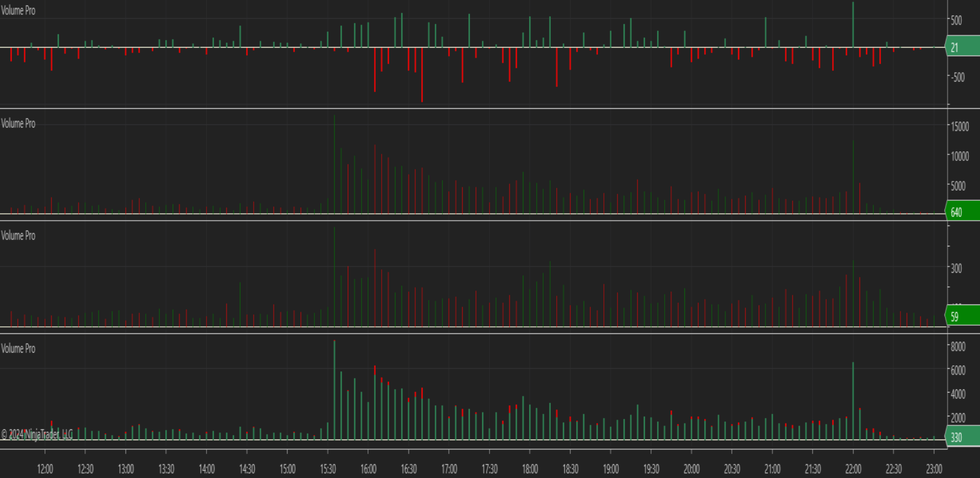Click the 15:30 label on the time axis
980x478 pixels.
click(x=329, y=468)
